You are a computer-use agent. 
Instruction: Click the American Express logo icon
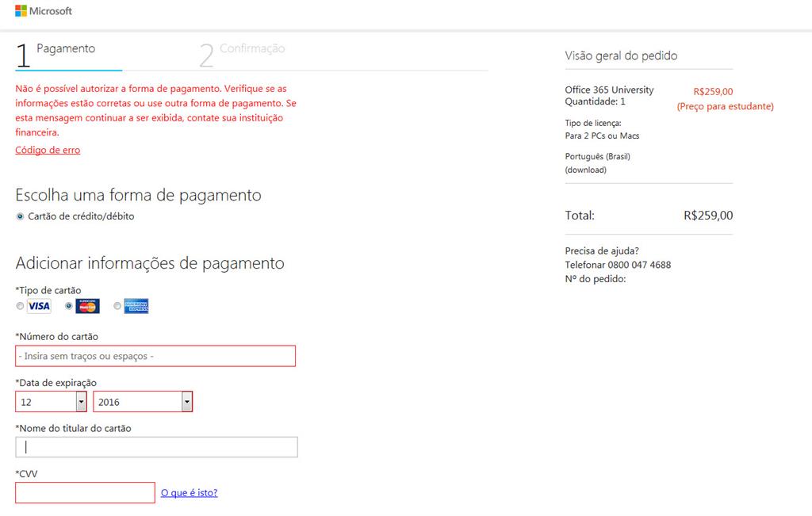136,306
